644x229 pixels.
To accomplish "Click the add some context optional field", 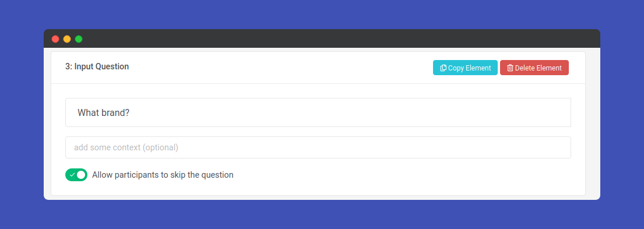I will pyautogui.click(x=318, y=147).
